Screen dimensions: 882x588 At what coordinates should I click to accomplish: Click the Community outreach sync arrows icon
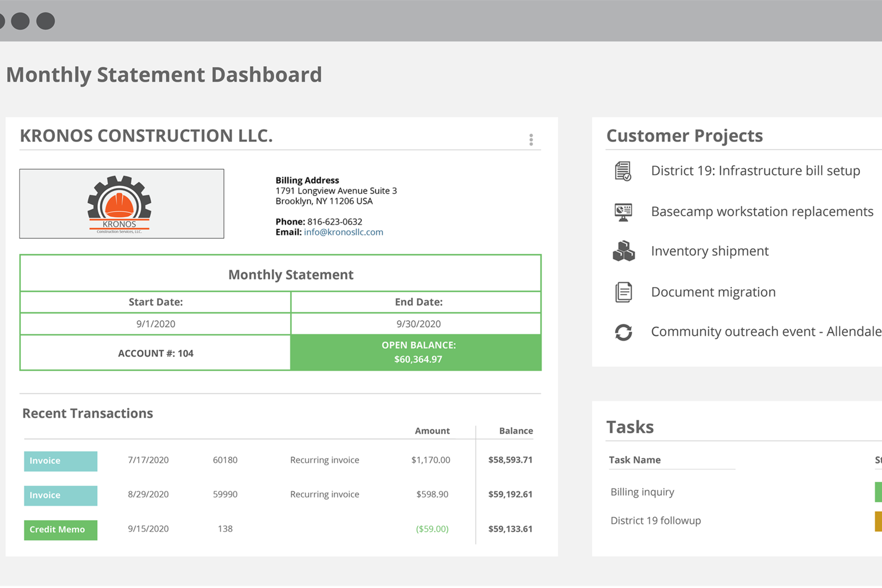[x=623, y=332]
